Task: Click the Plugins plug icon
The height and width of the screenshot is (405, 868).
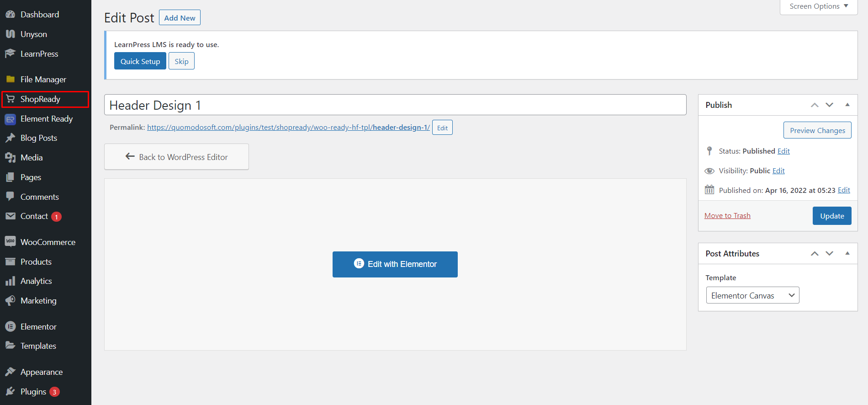Action: click(x=11, y=392)
